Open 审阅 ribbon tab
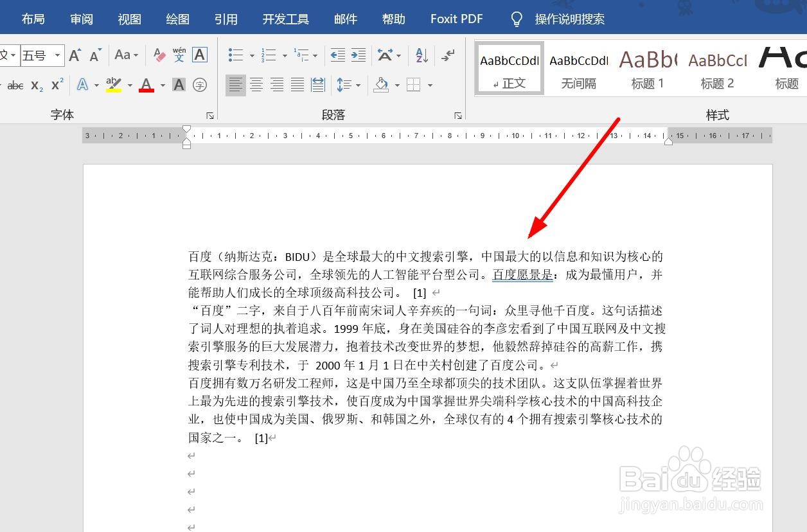 click(82, 19)
